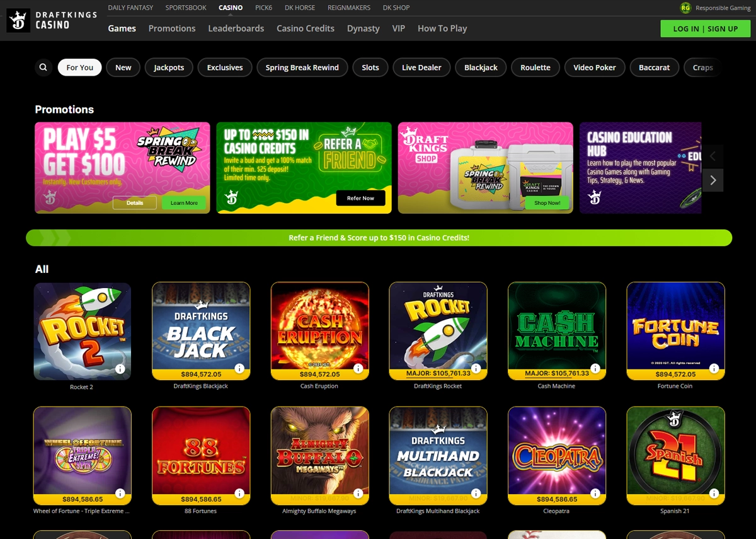The height and width of the screenshot is (539, 756).
Task: Select the Exclusives filter chip
Action: (225, 67)
